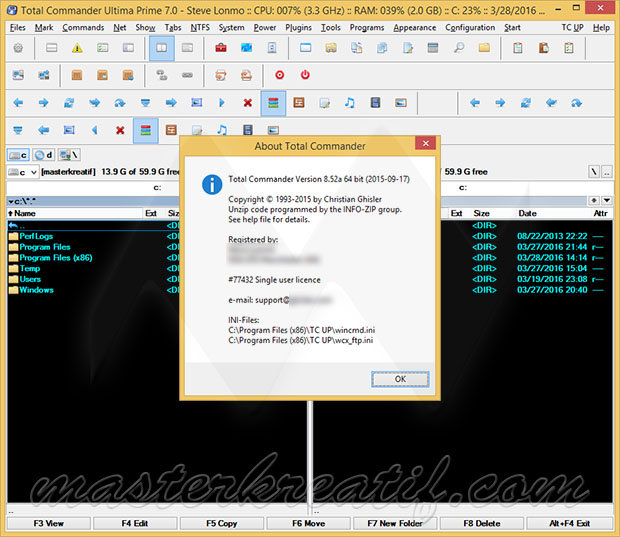Open the red toolbox icon
Screen dimensions: 620x537
tap(221, 48)
